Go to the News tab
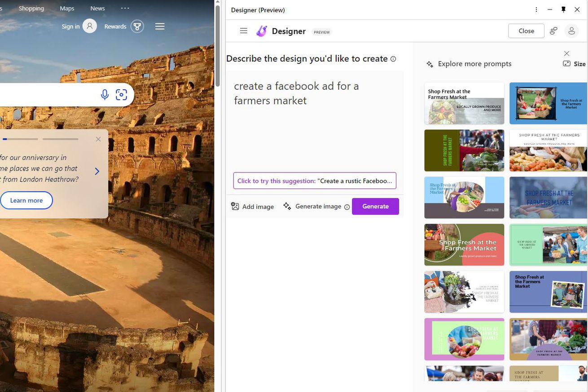 tap(97, 8)
